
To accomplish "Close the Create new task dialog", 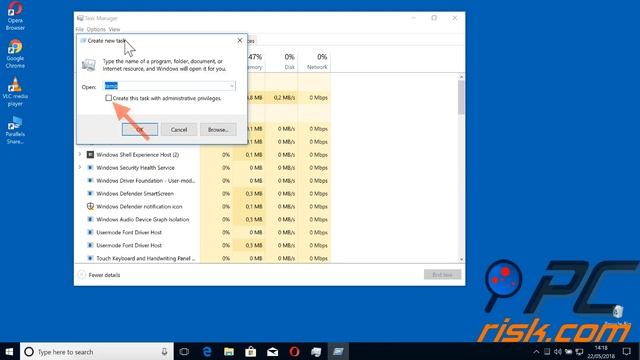I will tap(240, 40).
